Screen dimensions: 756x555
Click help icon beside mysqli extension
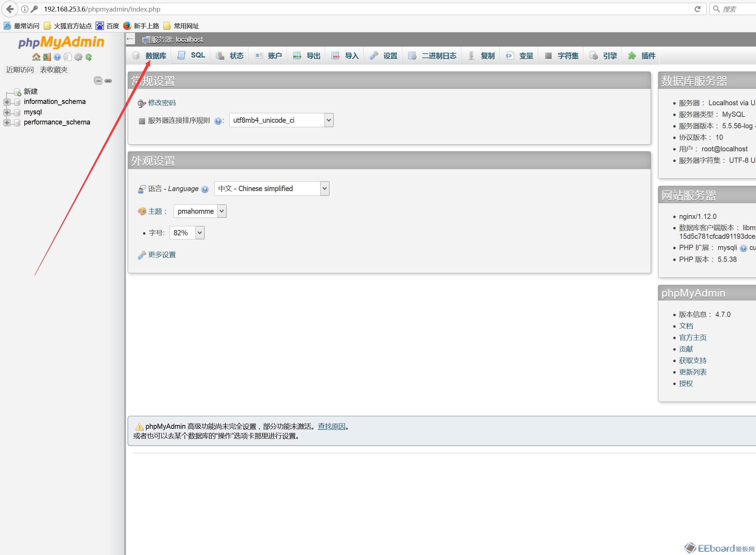743,248
